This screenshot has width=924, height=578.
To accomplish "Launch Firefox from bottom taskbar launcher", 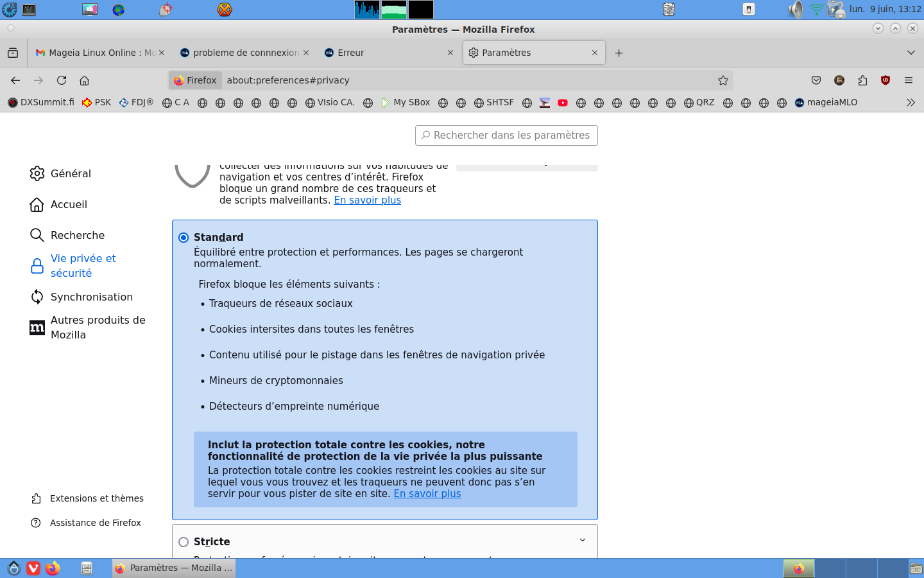I will point(53,568).
